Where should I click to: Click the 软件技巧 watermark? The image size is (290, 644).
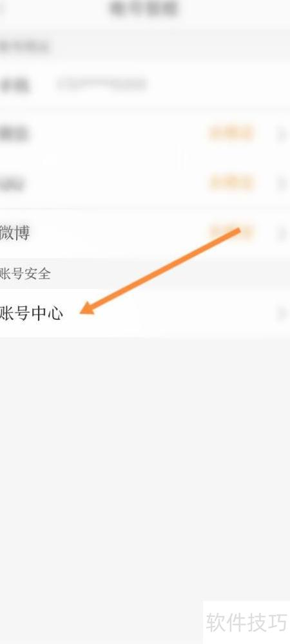(x=246, y=622)
